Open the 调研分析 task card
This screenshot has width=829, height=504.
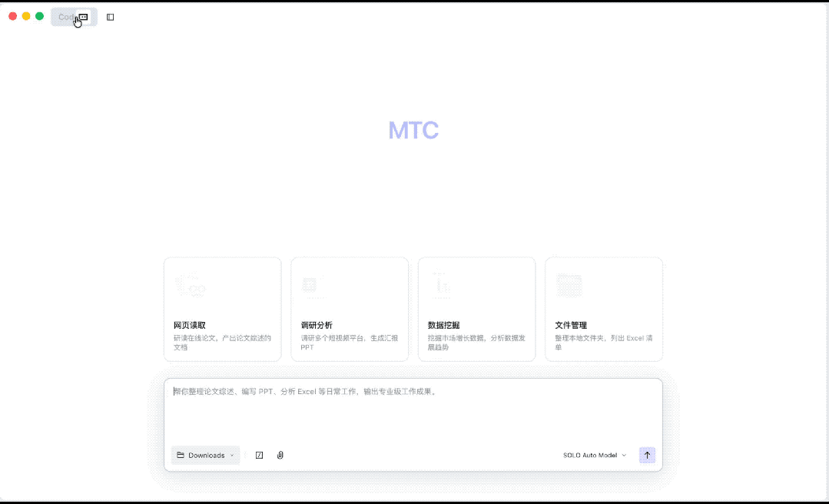pos(350,309)
